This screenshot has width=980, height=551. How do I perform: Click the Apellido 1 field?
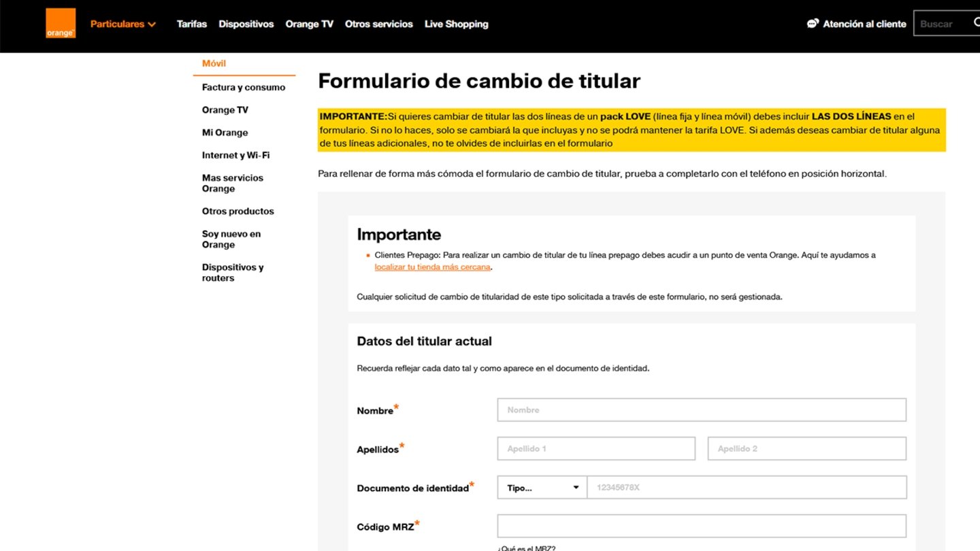click(x=596, y=448)
